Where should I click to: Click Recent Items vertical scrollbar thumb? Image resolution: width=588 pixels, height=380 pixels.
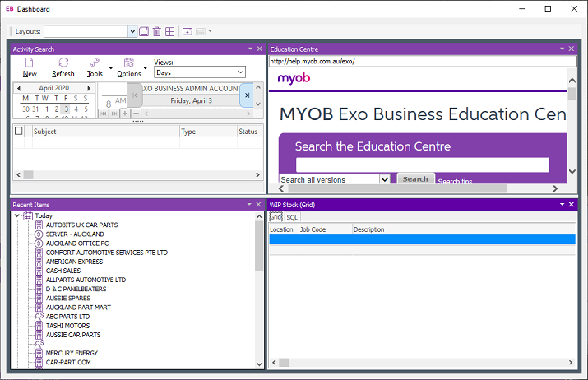[x=259, y=246]
